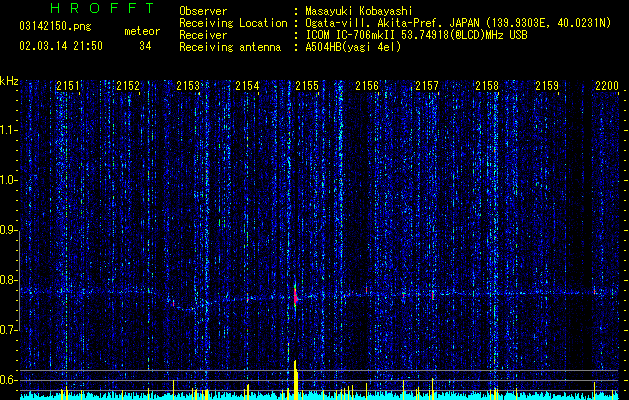Click the 0.7 kHz axis label
The width and height of the screenshot is (629, 400).
tap(9, 330)
